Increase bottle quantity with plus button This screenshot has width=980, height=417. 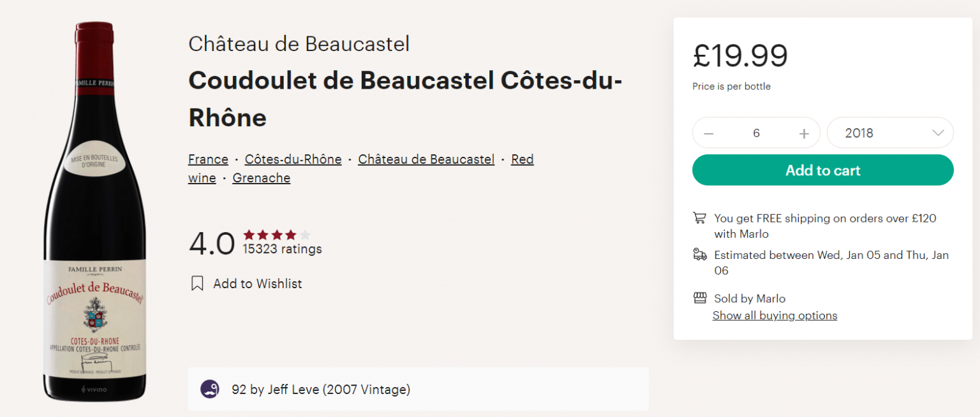click(x=804, y=133)
